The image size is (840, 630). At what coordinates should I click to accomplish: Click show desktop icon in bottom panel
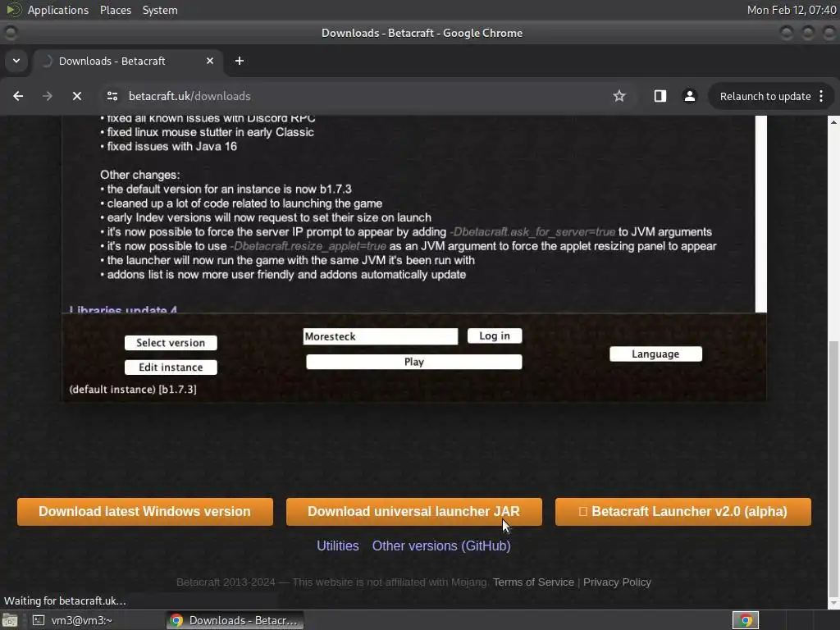[10, 620]
